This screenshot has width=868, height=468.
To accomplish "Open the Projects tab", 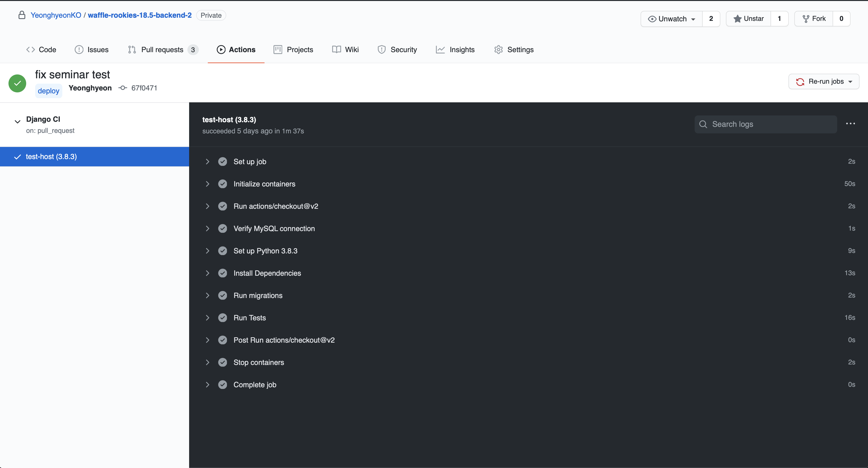I will click(x=293, y=49).
